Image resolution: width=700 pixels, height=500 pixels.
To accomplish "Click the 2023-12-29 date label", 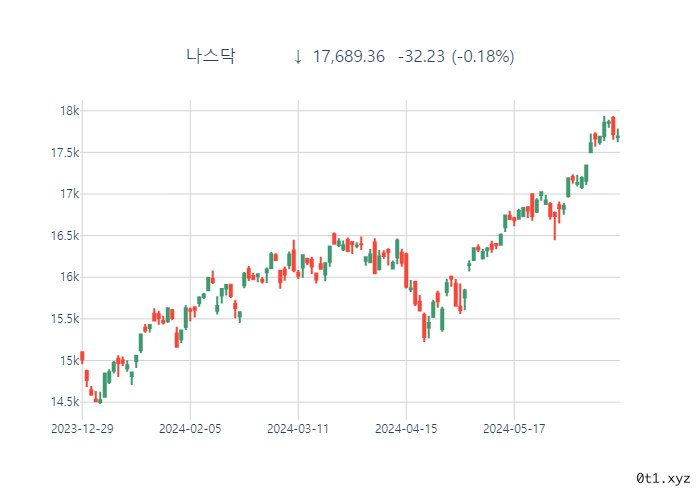I will click(x=82, y=429).
